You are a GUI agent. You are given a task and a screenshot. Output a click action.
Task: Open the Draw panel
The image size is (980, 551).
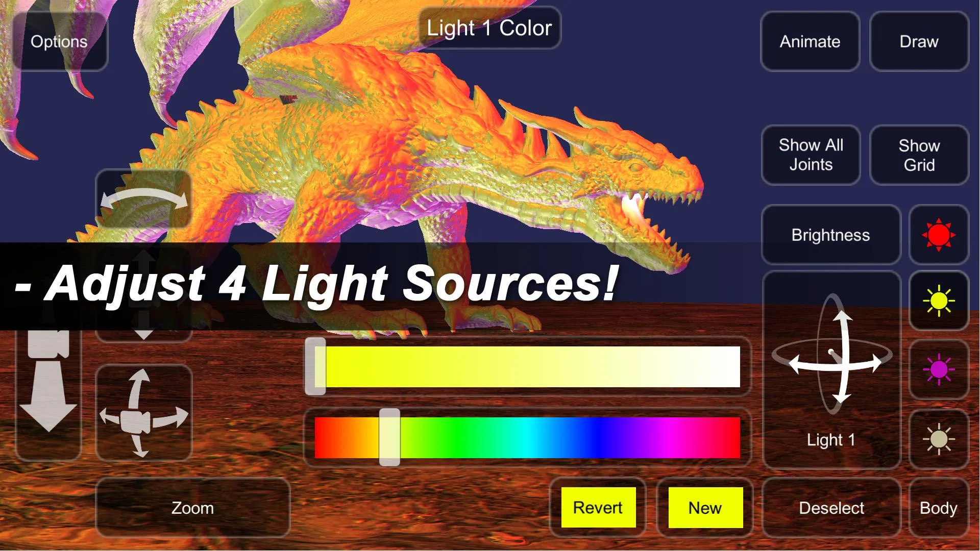click(x=919, y=42)
